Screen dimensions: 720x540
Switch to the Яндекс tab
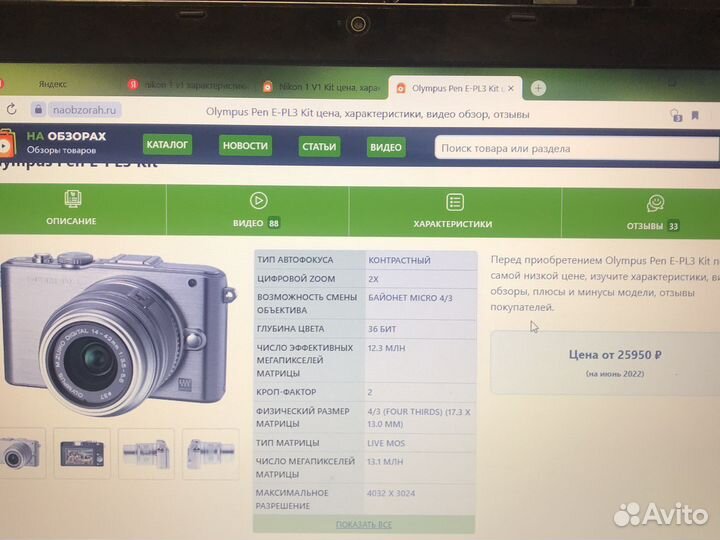(x=53, y=84)
